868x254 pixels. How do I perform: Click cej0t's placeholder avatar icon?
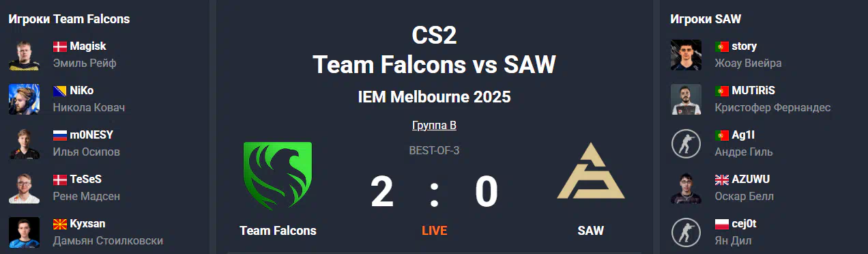click(x=686, y=232)
